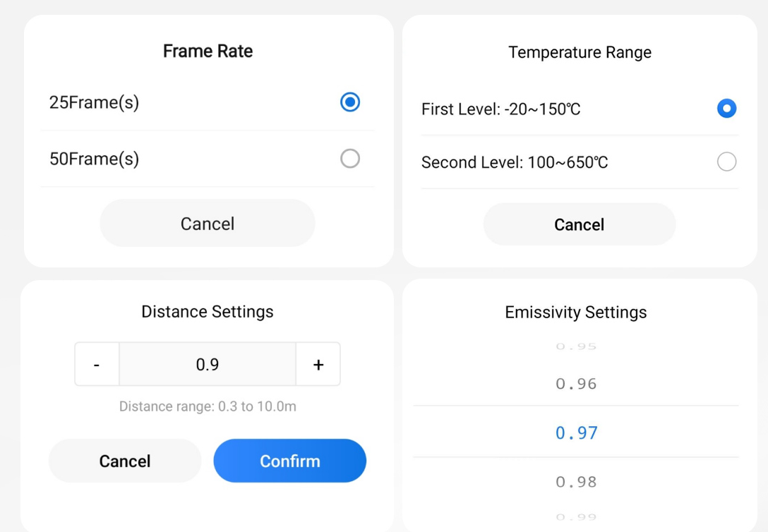The width and height of the screenshot is (768, 532).
Task: Select the 25Frame(s) radio button
Action: pos(349,102)
